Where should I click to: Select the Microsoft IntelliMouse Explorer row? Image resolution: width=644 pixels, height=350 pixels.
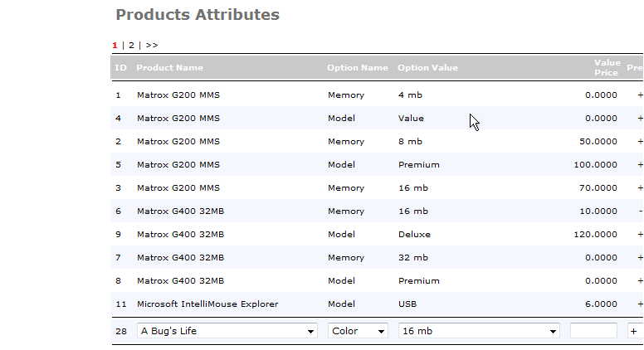(x=207, y=304)
